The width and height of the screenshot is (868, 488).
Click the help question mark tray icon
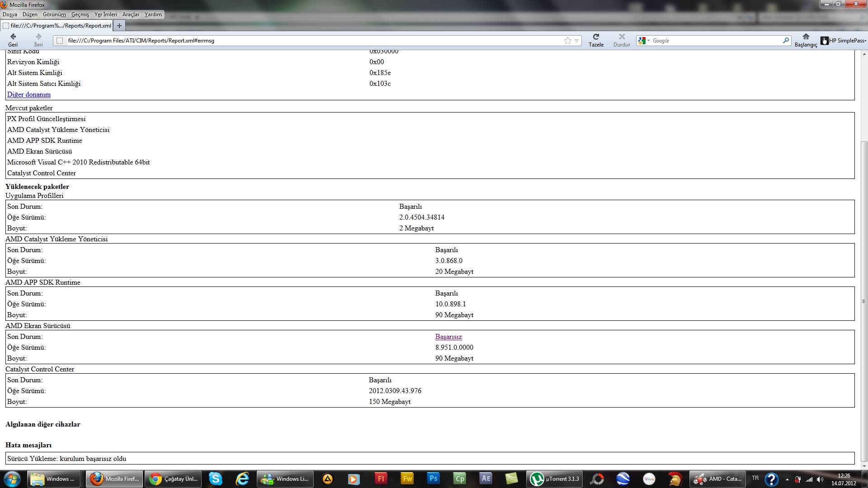pos(771,479)
